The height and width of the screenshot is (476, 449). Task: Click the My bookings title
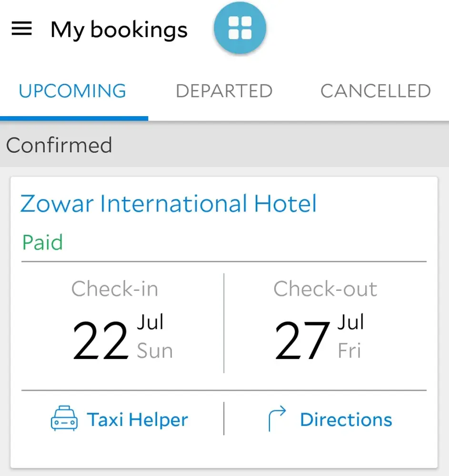point(119,30)
